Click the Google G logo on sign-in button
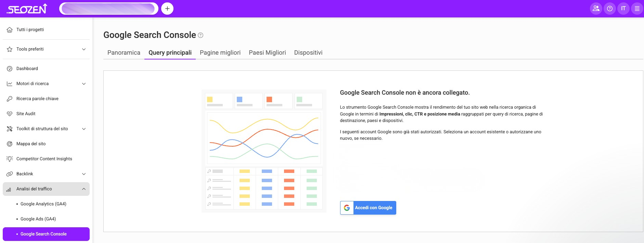Image resolution: width=644 pixels, height=243 pixels. (x=347, y=208)
